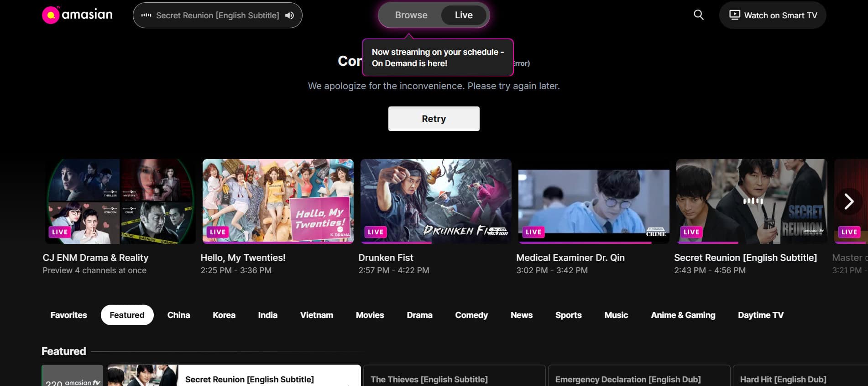Select the Movies category tab

(x=370, y=315)
